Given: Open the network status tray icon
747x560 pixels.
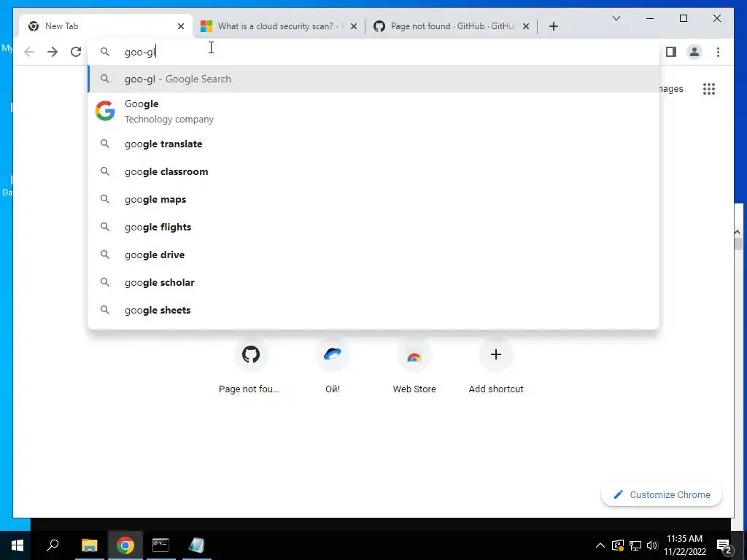Looking at the screenshot, I should [x=635, y=545].
